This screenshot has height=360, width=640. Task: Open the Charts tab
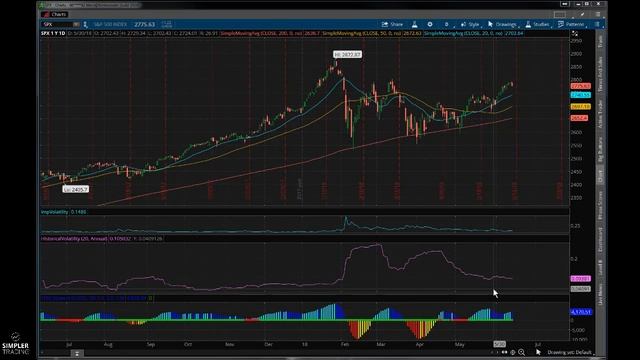click(55, 14)
